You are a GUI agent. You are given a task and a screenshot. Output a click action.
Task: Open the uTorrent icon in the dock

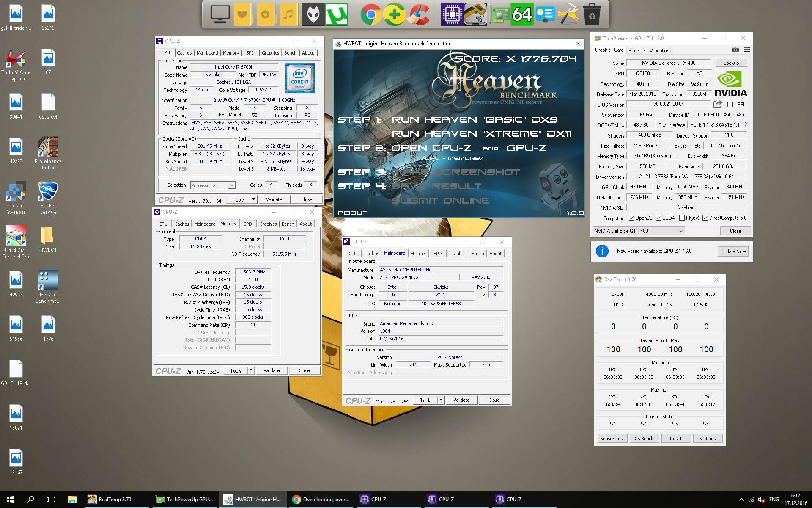click(x=337, y=14)
